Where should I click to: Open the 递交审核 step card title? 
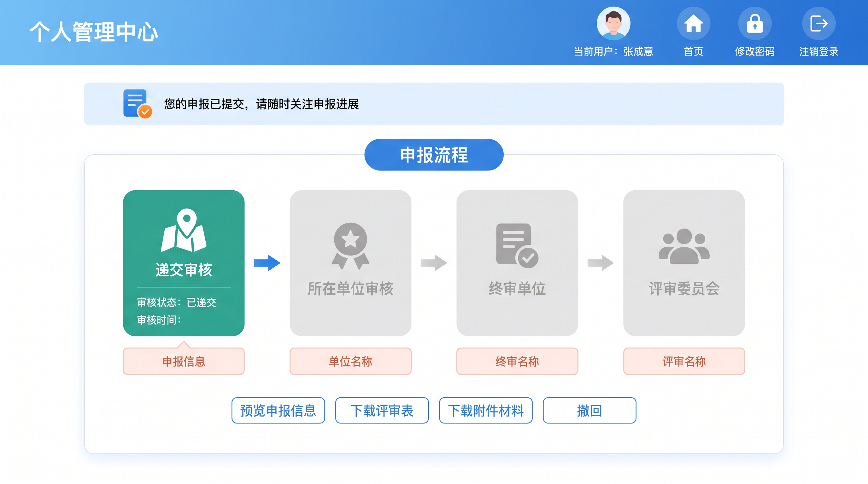pyautogui.click(x=184, y=270)
